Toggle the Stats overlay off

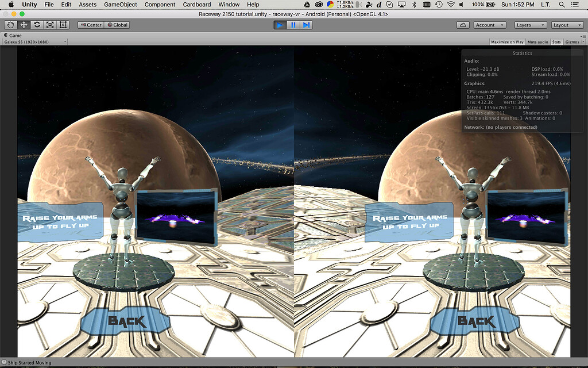pyautogui.click(x=556, y=41)
